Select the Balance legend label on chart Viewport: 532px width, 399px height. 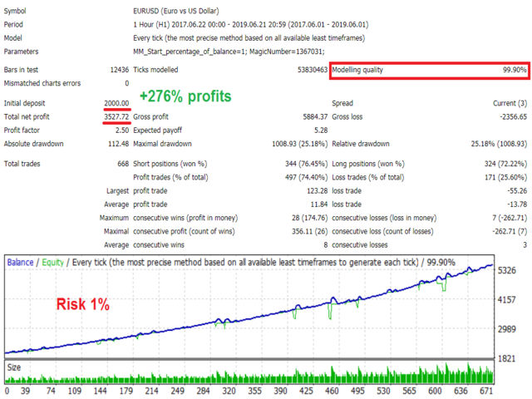point(21,263)
